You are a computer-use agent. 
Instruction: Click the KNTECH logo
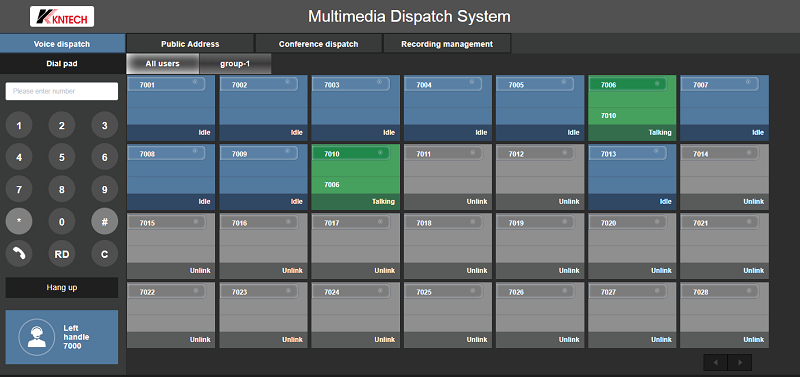(x=62, y=16)
